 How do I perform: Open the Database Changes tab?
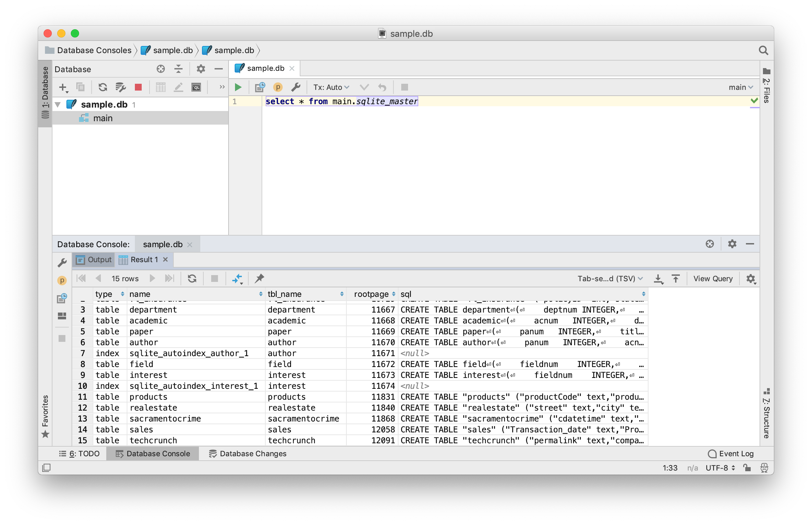click(248, 454)
